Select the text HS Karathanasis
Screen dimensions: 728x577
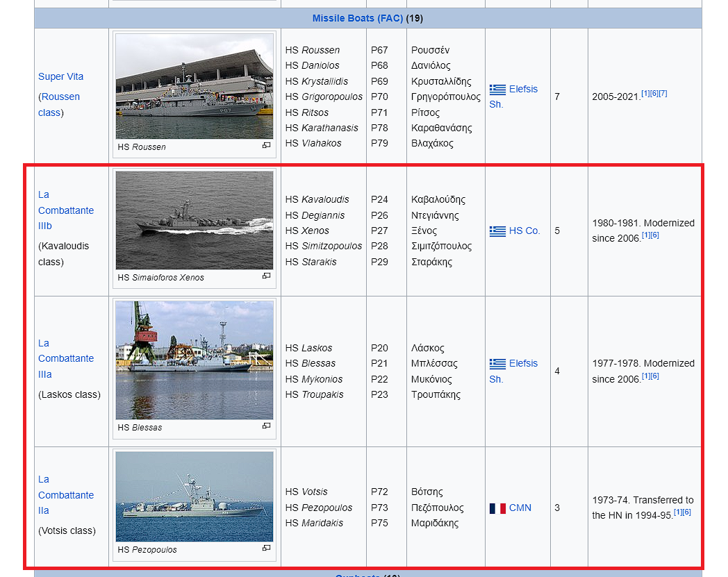coord(322,128)
